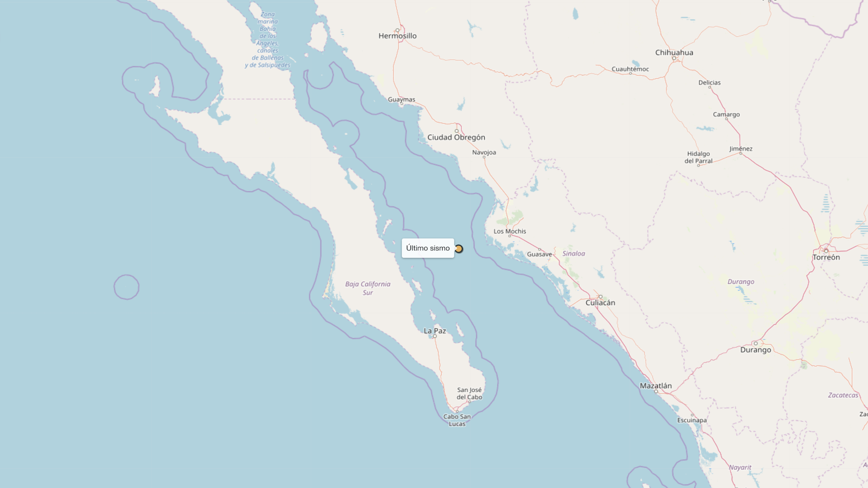The height and width of the screenshot is (488, 868).
Task: Click the orange earthquake marker dot
Action: (x=459, y=249)
